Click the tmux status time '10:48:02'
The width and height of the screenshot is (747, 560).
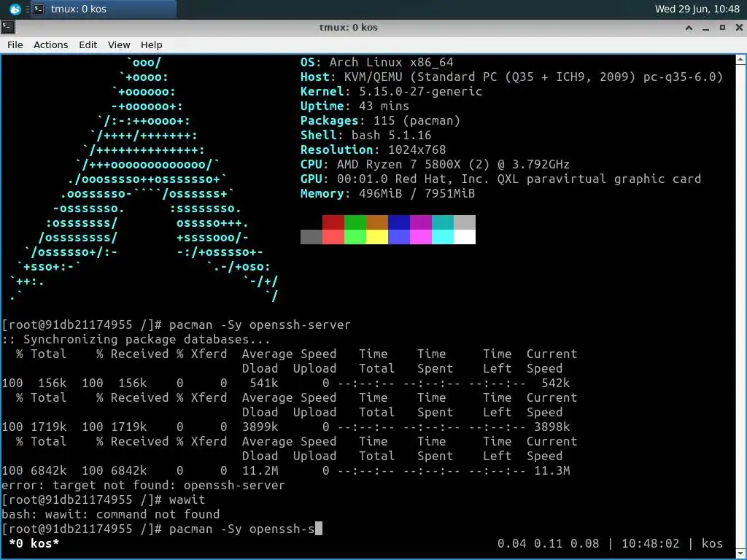point(650,543)
